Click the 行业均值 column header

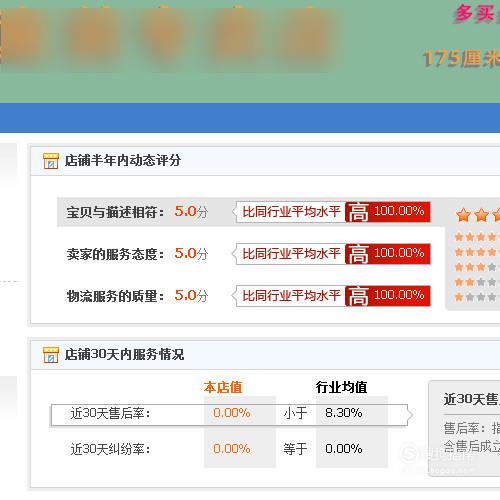pyautogui.click(x=341, y=387)
